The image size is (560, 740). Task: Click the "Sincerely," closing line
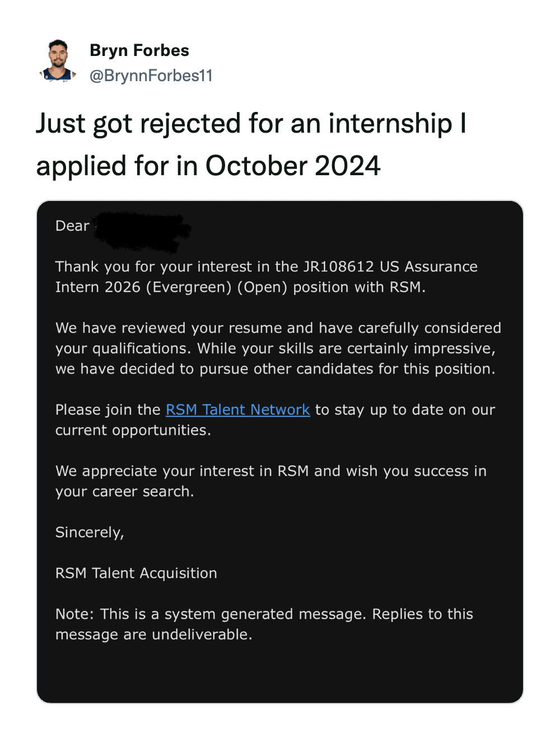pos(90,532)
